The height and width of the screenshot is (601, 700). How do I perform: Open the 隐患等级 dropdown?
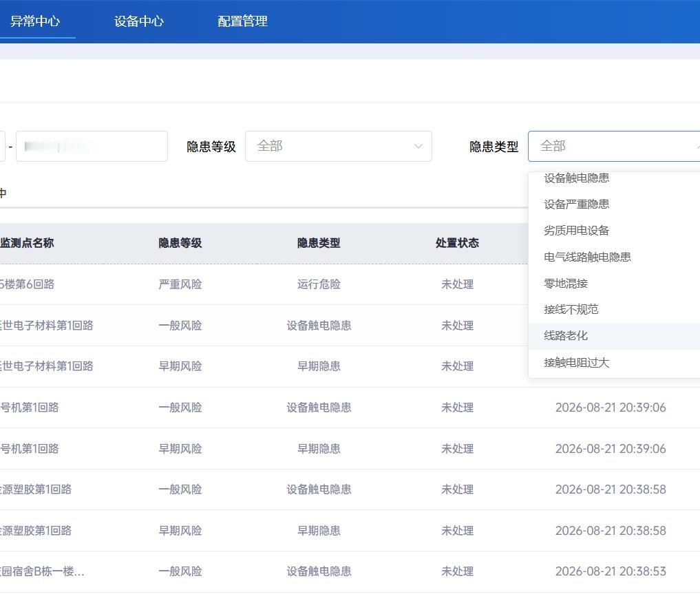[339, 146]
